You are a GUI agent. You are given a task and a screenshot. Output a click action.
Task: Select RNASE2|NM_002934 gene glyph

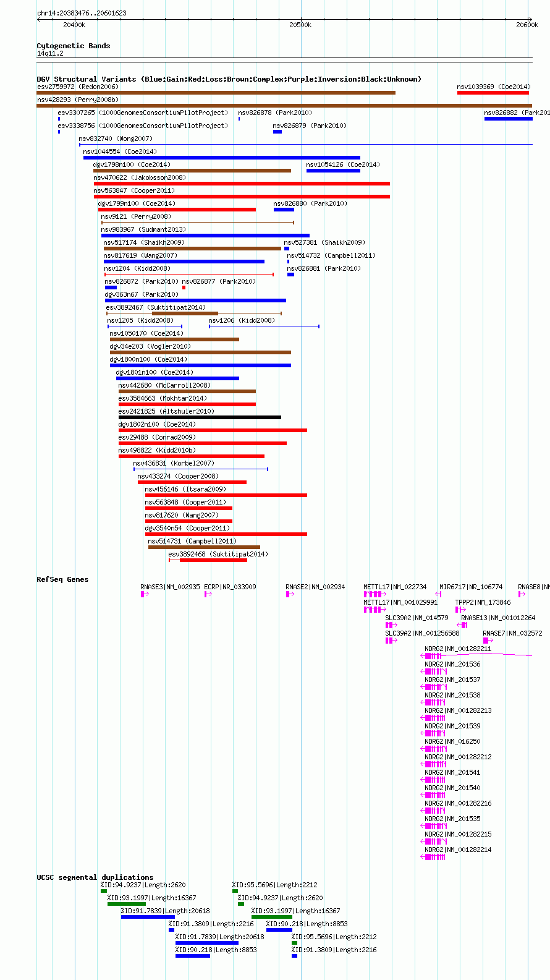coord(289,594)
